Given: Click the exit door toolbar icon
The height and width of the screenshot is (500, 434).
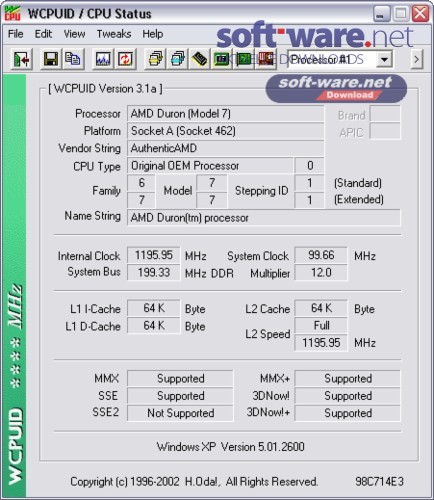Looking at the screenshot, I should click(x=22, y=59).
